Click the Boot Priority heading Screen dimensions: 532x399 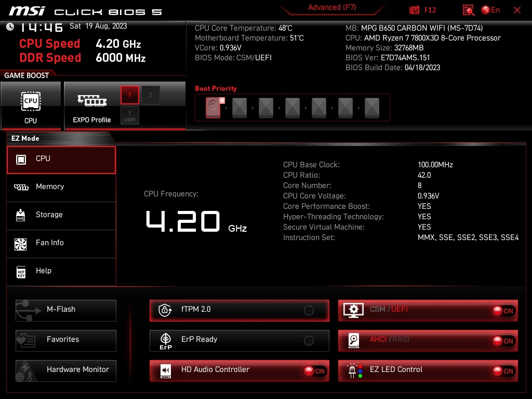[216, 88]
